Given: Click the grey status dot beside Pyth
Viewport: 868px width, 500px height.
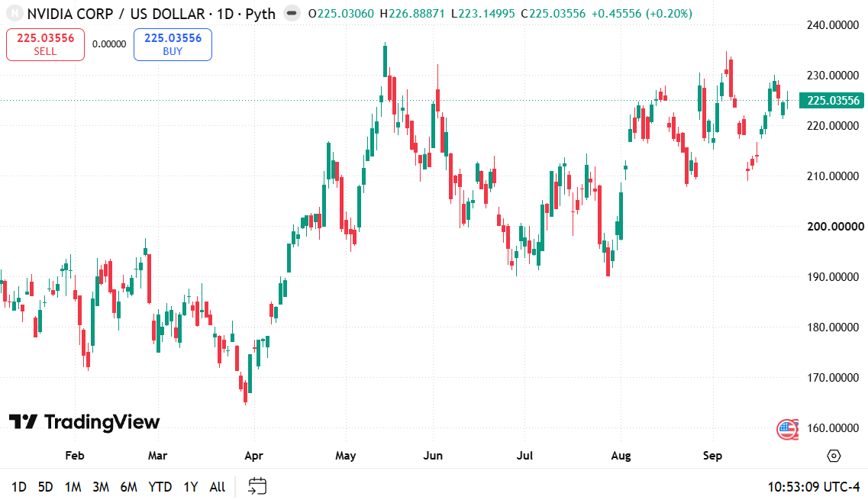Looking at the screenshot, I should tap(292, 13).
